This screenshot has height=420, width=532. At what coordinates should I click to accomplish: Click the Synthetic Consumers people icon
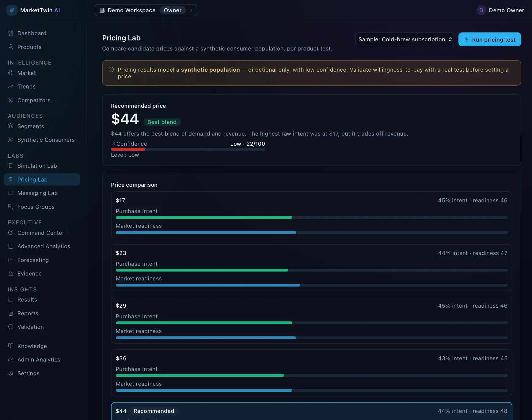[11, 140]
